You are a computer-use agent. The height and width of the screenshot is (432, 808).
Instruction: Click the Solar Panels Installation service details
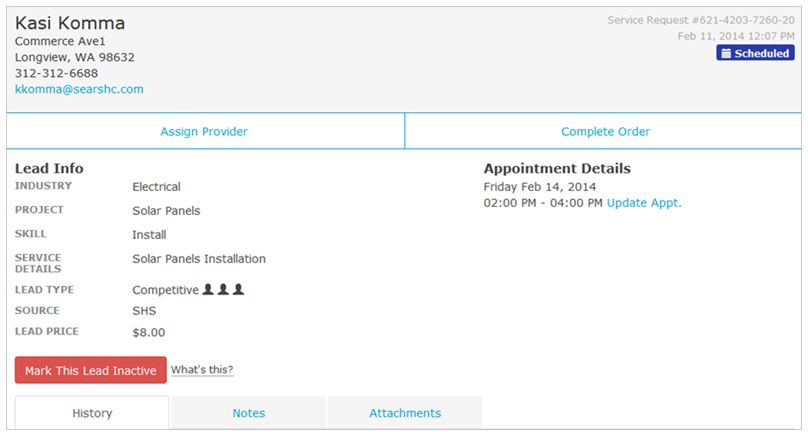click(x=199, y=259)
